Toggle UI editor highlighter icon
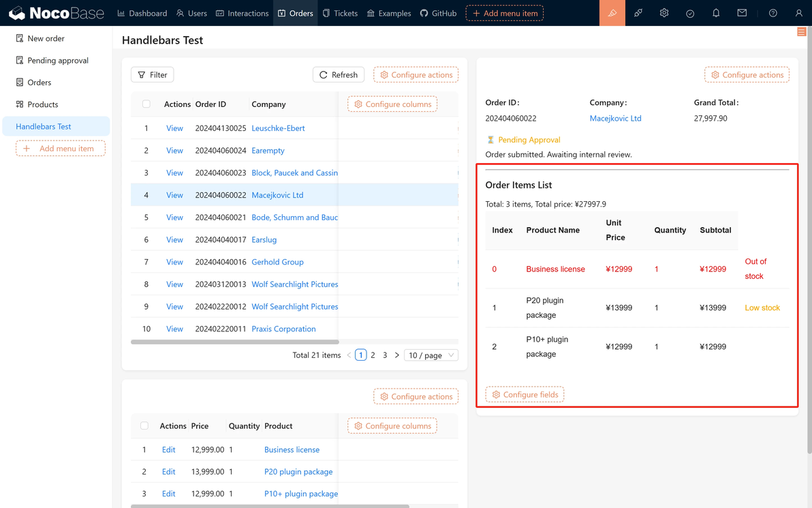Screen dimensions: 812x508 612,13
